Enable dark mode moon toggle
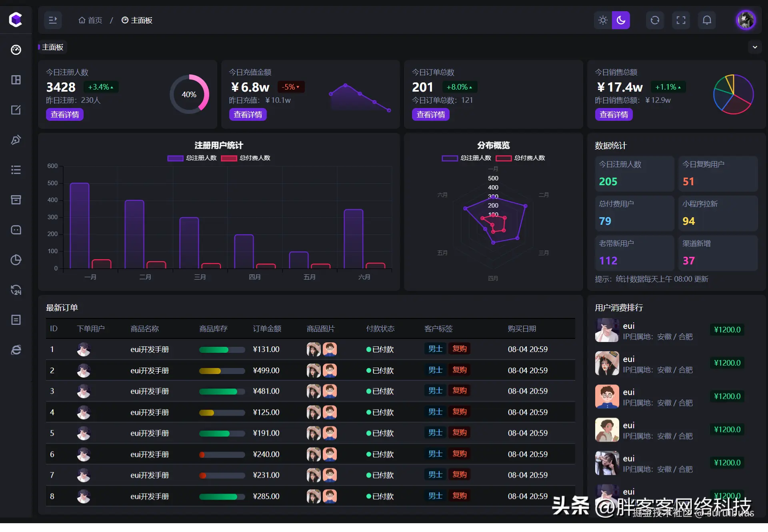Screen dimensions: 768x532 click(x=621, y=20)
